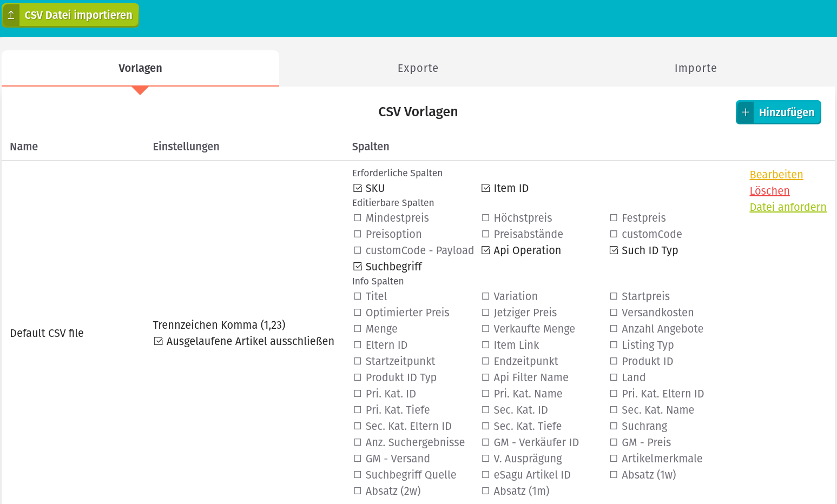
Task: Check the Versandkosten checkbox
Action: (x=614, y=313)
